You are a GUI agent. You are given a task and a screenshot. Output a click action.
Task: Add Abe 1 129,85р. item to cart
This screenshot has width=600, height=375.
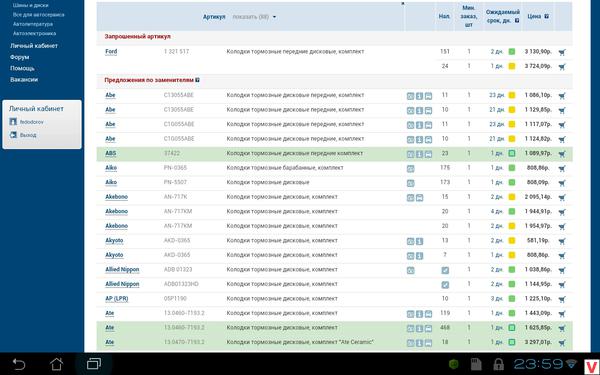(562, 110)
